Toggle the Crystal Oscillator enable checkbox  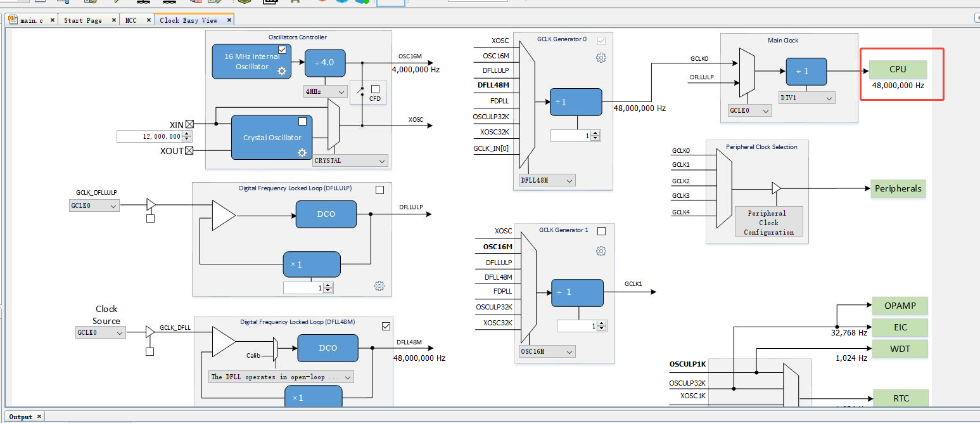click(302, 121)
